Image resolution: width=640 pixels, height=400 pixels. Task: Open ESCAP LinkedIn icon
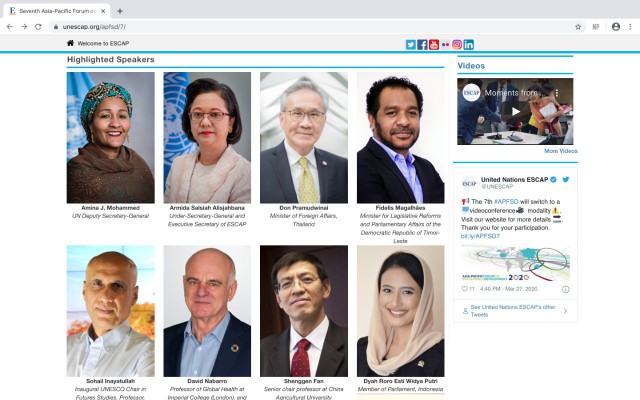(x=469, y=44)
